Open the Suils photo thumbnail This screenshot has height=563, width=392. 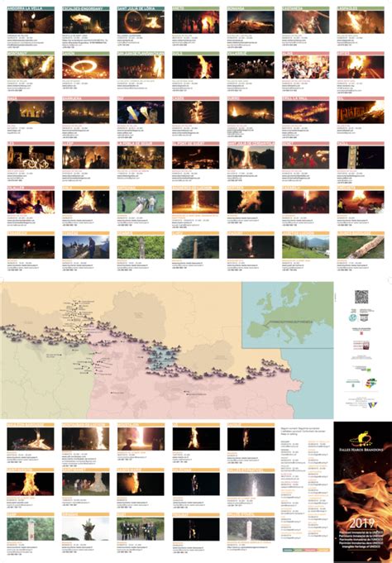click(196, 67)
